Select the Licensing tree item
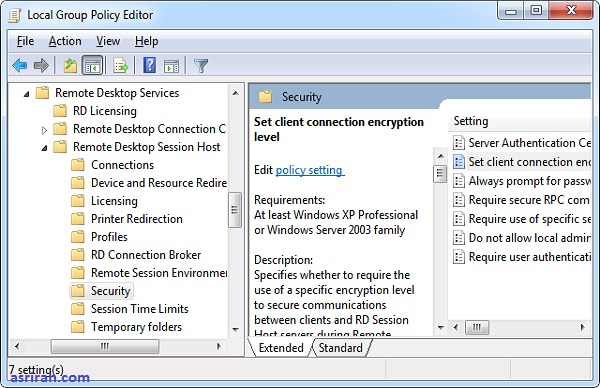 click(x=114, y=201)
